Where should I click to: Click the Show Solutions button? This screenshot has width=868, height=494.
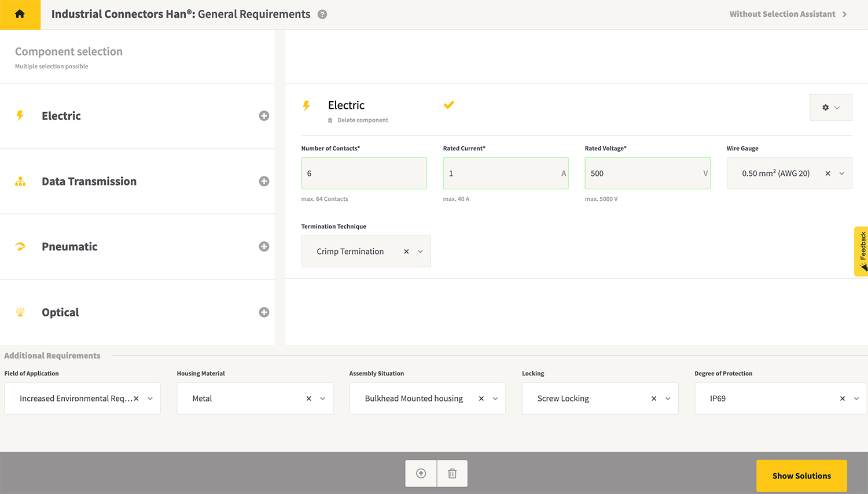801,475
